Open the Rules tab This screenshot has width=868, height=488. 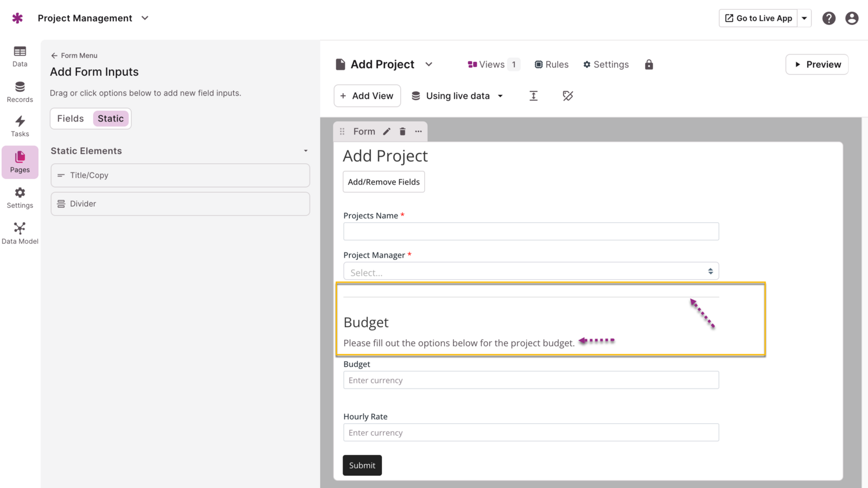[551, 65]
